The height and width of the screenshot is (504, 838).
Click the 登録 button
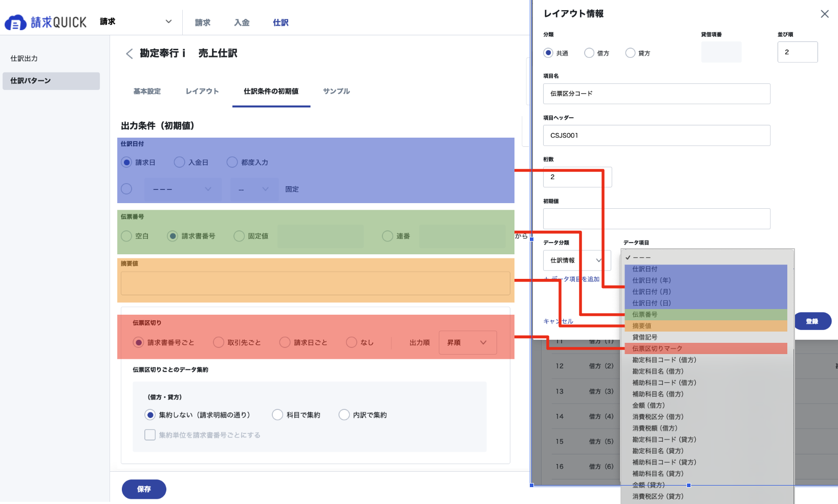(x=812, y=321)
